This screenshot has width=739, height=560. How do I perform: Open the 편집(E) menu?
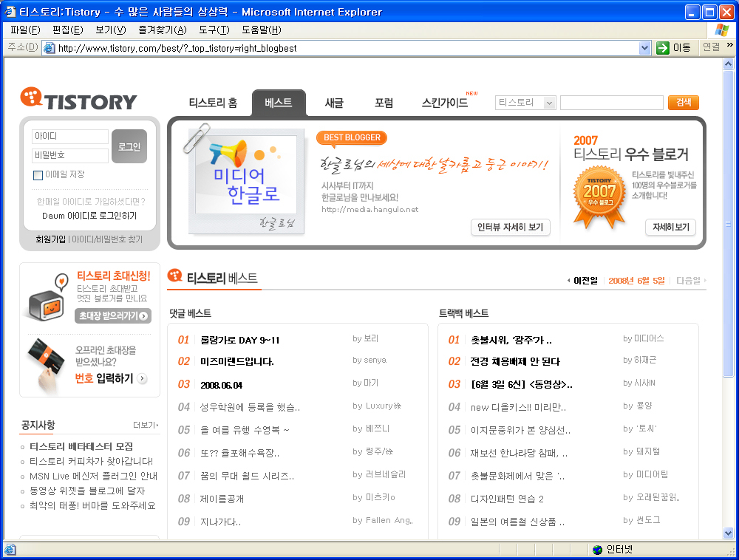[68, 30]
